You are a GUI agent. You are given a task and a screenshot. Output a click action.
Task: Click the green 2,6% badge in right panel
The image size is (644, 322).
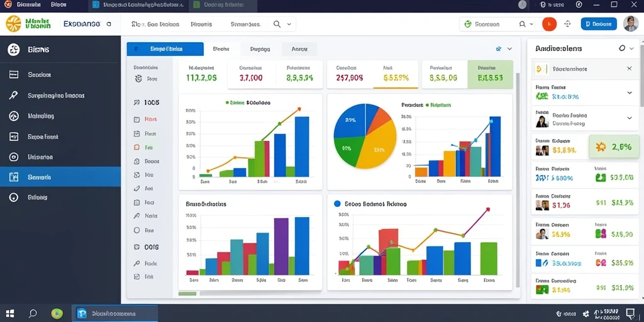click(x=614, y=147)
